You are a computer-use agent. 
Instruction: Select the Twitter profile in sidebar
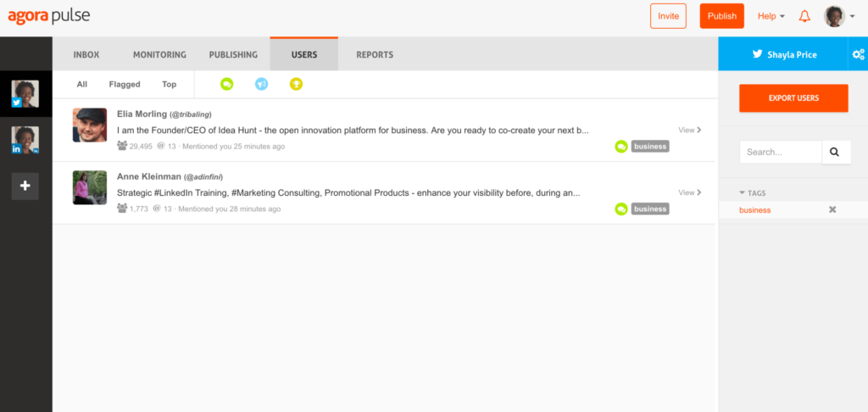tap(25, 93)
